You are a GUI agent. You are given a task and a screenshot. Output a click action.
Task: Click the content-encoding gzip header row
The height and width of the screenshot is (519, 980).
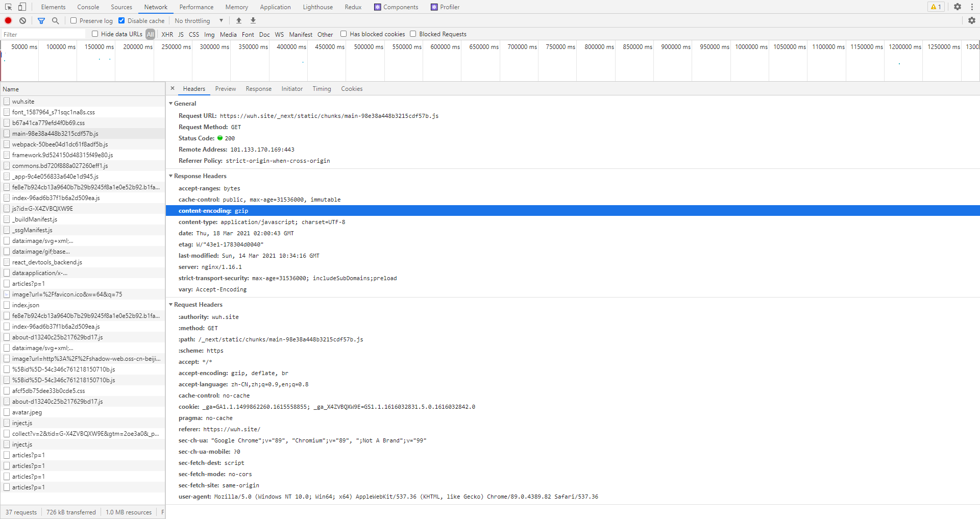pyautogui.click(x=573, y=210)
